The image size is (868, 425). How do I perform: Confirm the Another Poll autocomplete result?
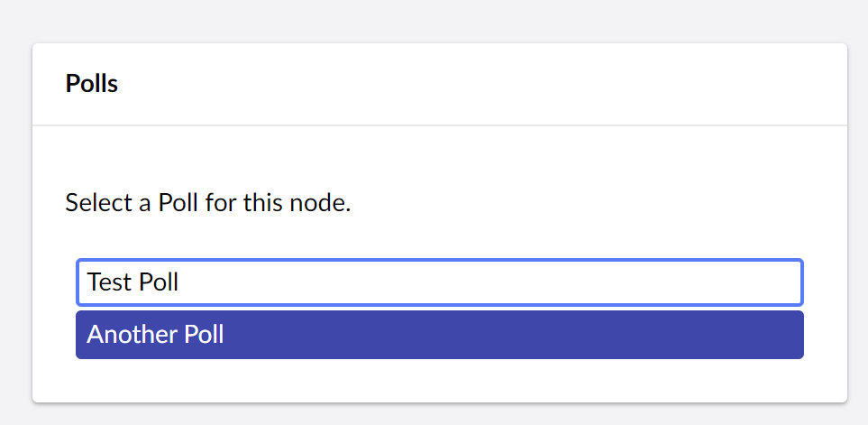pos(439,335)
